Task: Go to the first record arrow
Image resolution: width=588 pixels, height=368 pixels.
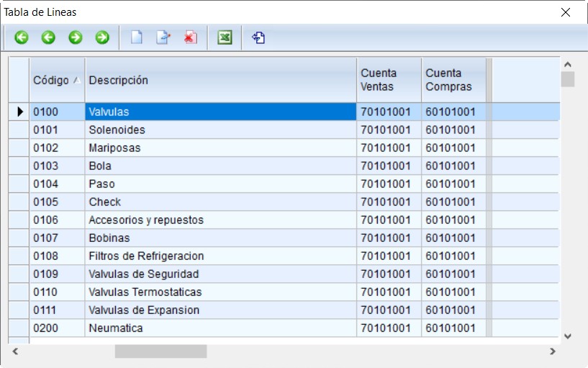Action: pos(22,37)
